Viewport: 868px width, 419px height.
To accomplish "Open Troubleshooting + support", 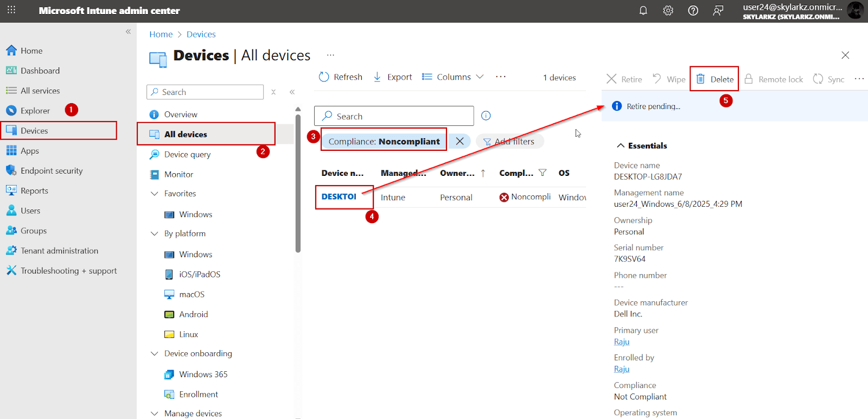I will click(68, 271).
